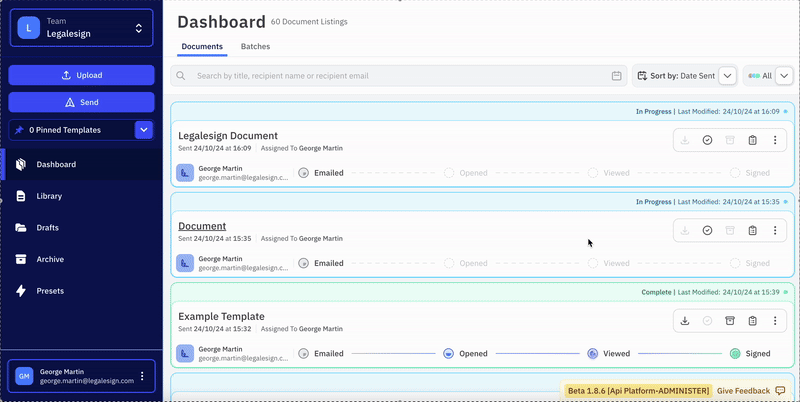Viewport: 800px width, 402px height.
Task: Click the Give Feedback speech bubble link
Action: pos(751,390)
